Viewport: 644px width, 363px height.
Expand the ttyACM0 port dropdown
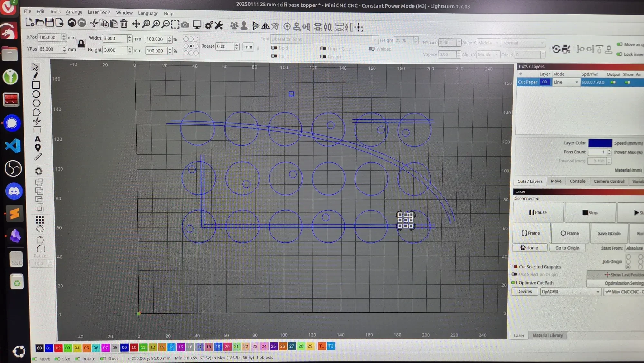pos(571,292)
